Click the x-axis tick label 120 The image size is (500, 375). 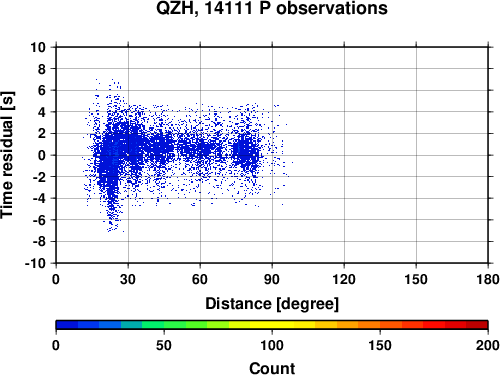[x=344, y=279]
